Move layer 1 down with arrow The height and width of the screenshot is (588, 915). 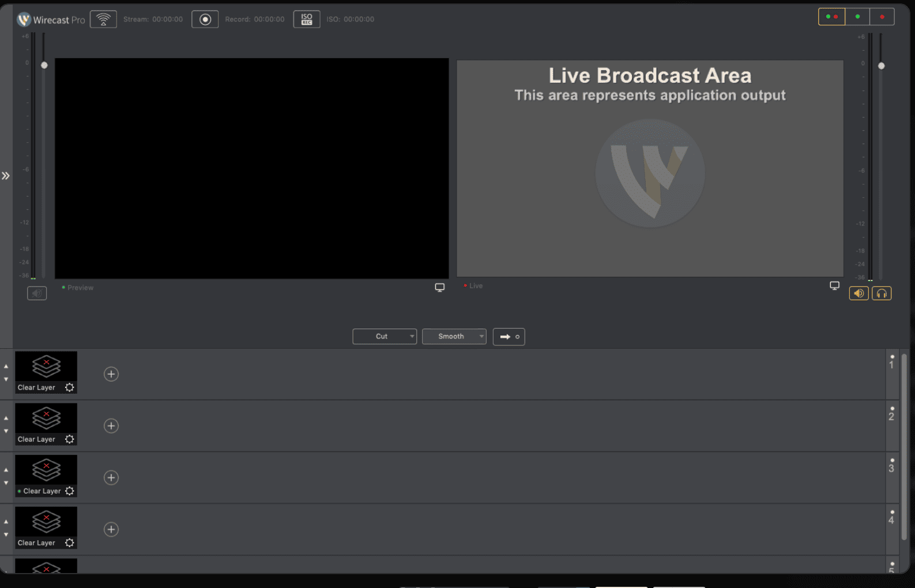coord(6,379)
